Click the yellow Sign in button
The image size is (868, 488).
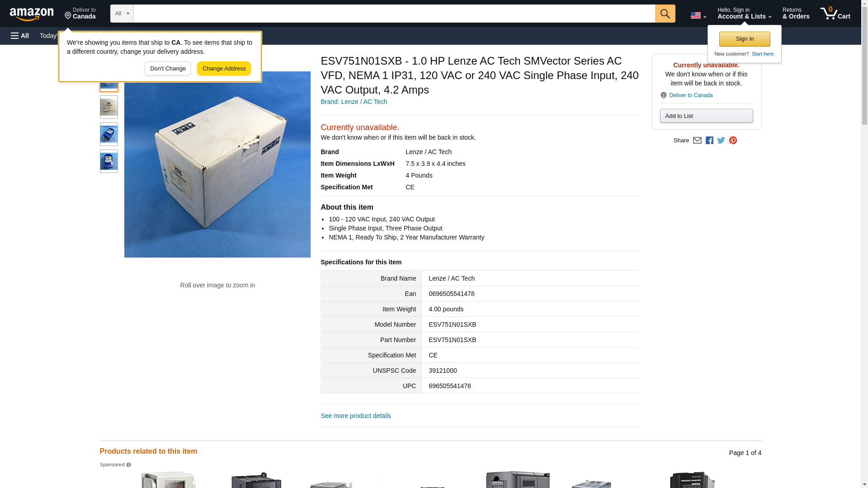(x=745, y=39)
